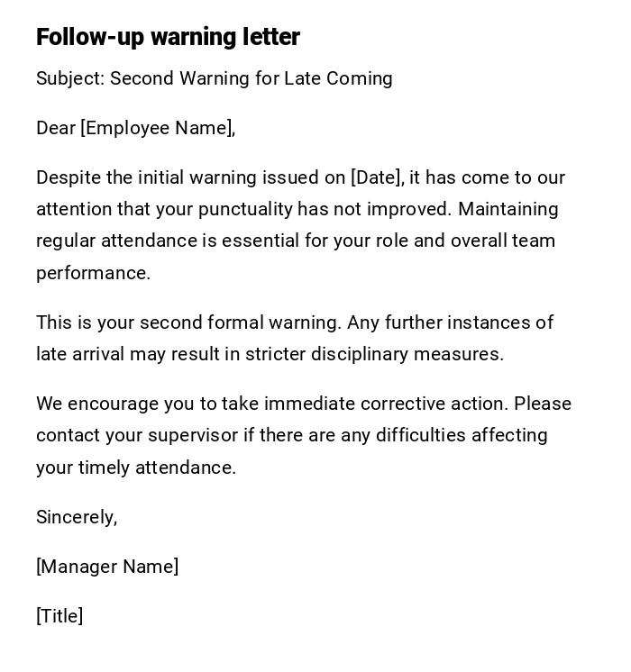
Task: Click the [Manager Name] placeholder
Action: (107, 567)
